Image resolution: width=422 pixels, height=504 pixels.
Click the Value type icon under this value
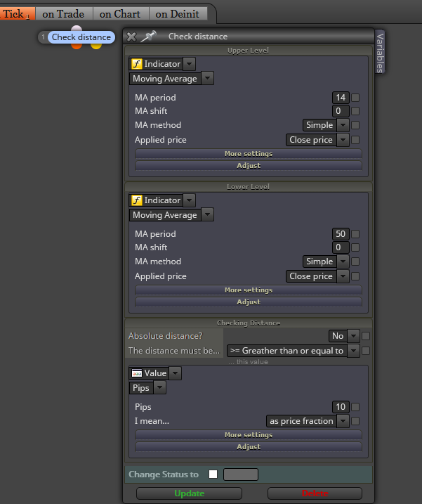[137, 373]
